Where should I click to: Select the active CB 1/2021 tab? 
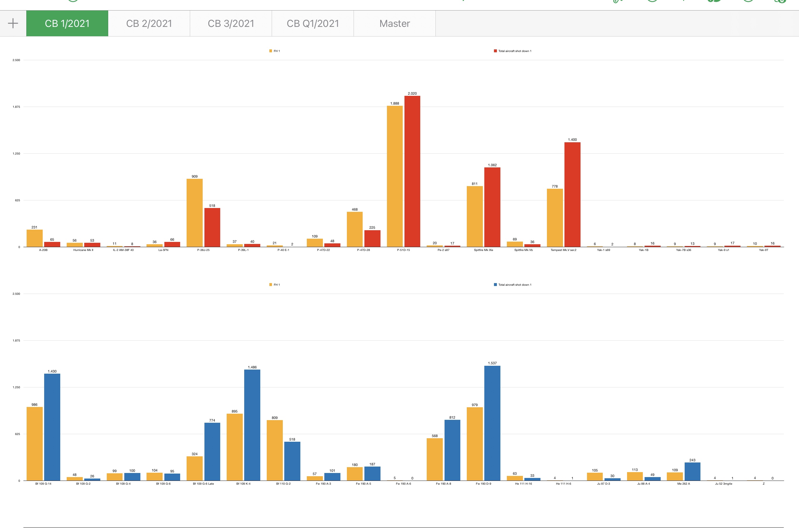point(67,23)
